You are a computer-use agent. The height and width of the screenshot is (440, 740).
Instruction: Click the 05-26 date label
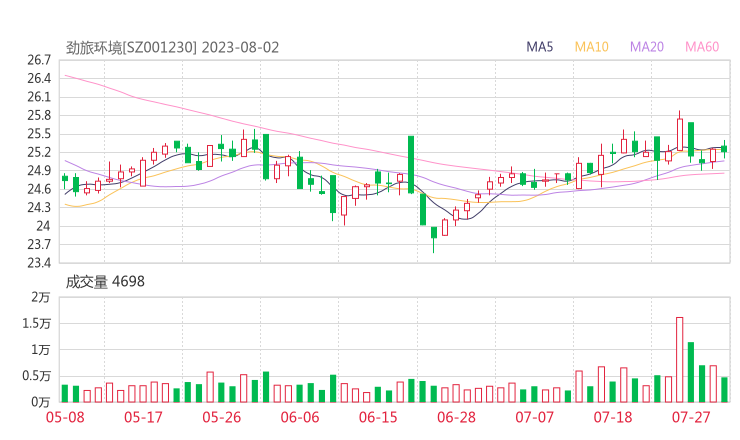point(221,417)
